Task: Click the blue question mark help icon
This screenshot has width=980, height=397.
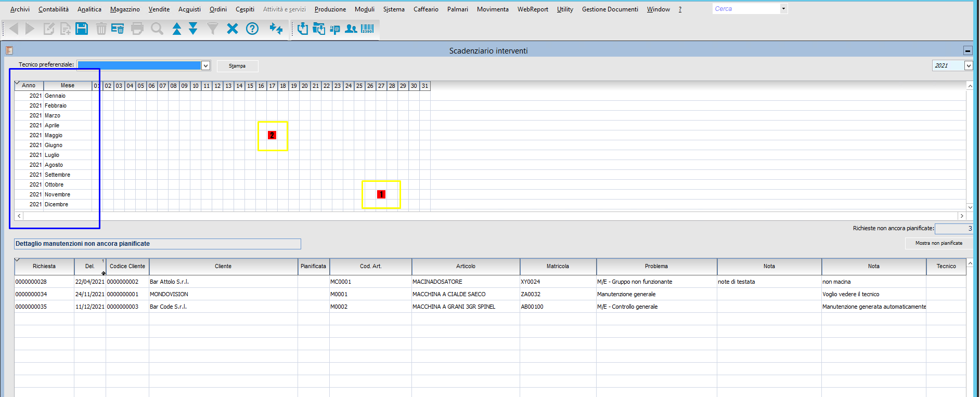Action: pos(252,29)
